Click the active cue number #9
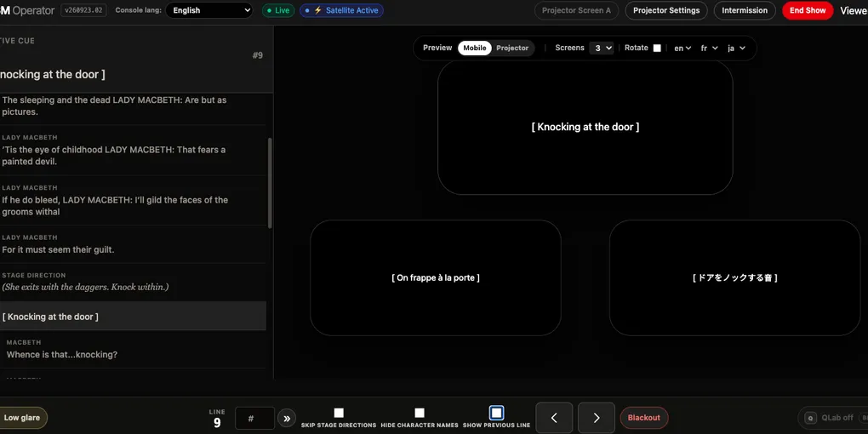The height and width of the screenshot is (434, 868). [x=257, y=55]
